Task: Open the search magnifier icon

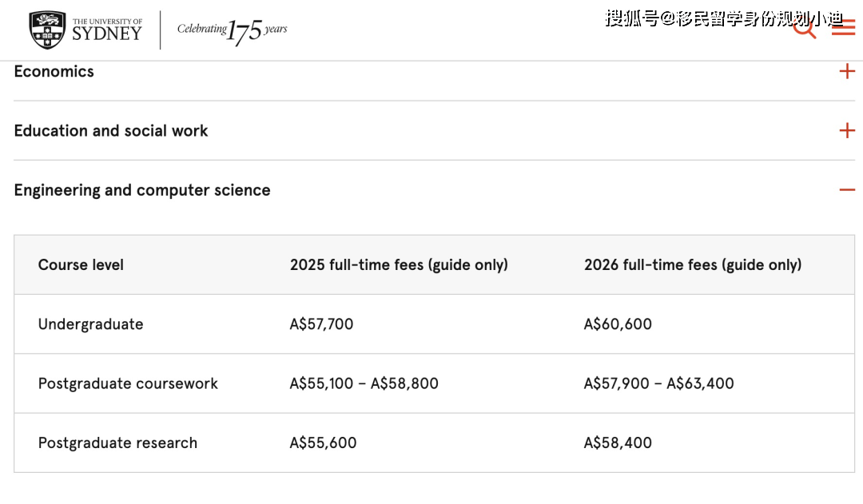Action: tap(804, 27)
